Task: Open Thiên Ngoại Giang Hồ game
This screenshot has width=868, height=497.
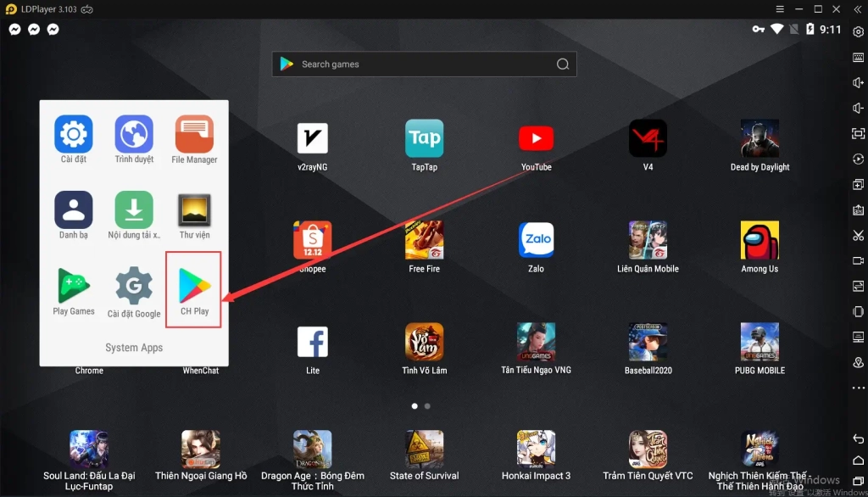Action: 201,449
